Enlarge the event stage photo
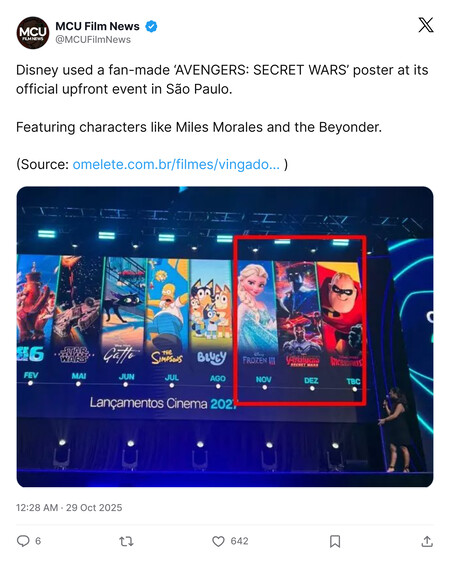Image resolution: width=450 pixels, height=565 pixels. click(225, 337)
